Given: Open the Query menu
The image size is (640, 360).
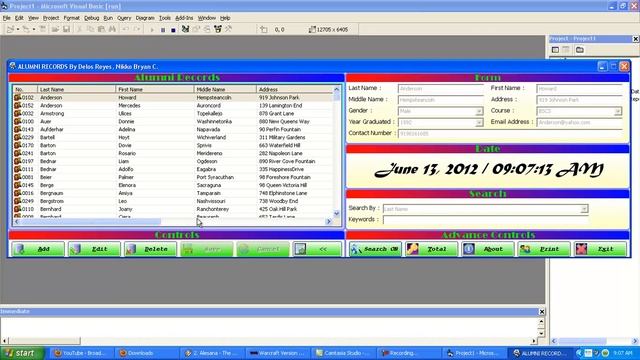Looking at the screenshot, I should click(x=124, y=18).
